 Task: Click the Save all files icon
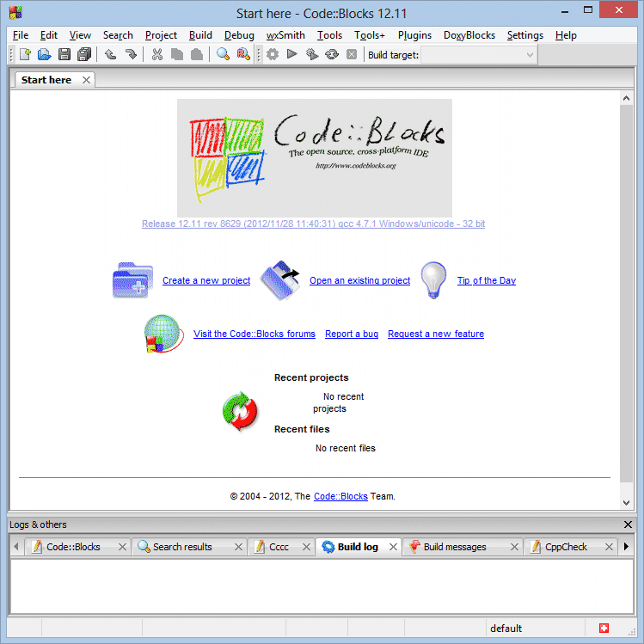coord(84,55)
